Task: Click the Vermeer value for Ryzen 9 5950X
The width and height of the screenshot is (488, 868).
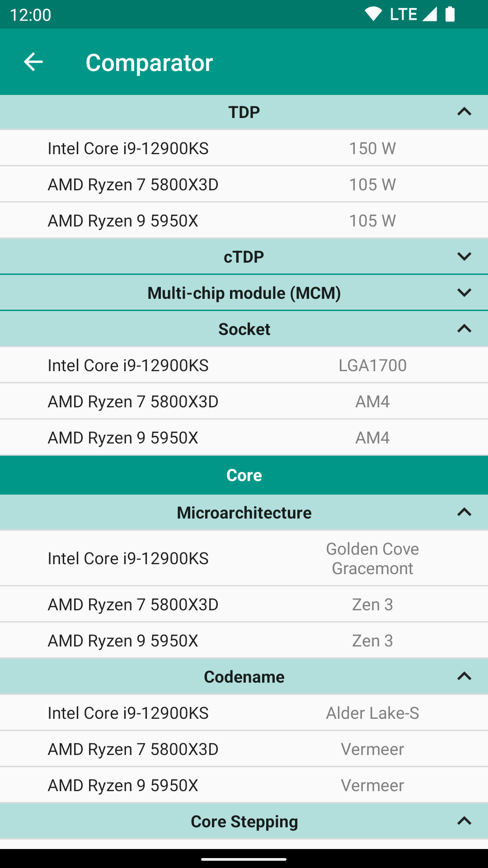Action: (372, 785)
